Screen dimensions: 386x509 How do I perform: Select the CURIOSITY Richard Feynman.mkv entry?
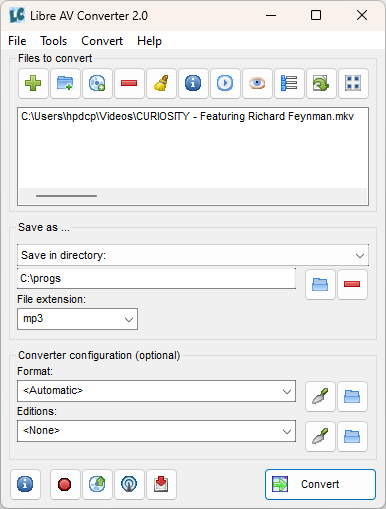(187, 116)
